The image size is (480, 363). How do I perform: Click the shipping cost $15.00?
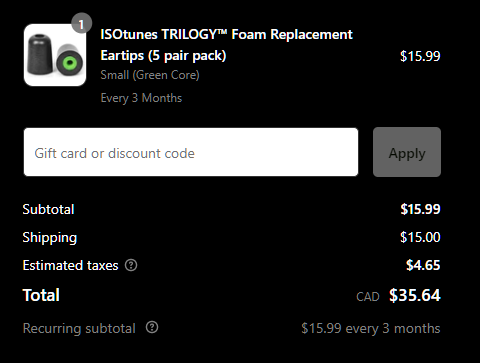click(420, 237)
